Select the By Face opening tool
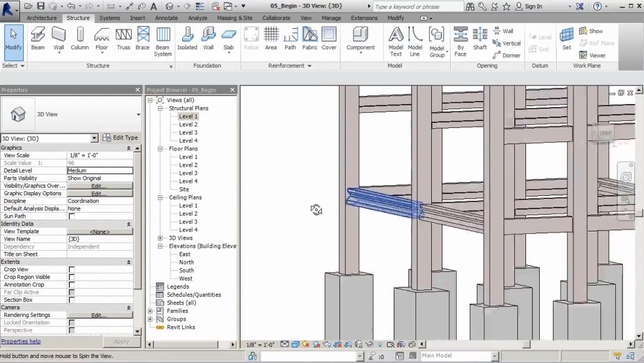644x363 pixels. (x=461, y=41)
